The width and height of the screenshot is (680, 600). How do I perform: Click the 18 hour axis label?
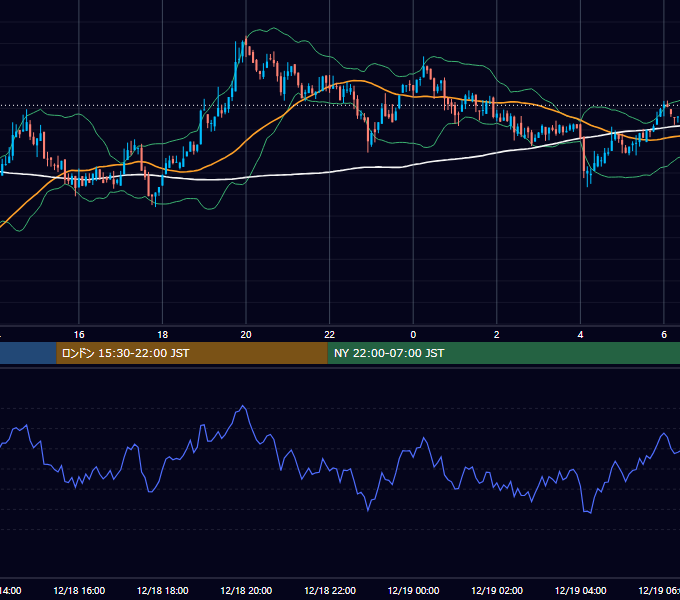coord(163,335)
